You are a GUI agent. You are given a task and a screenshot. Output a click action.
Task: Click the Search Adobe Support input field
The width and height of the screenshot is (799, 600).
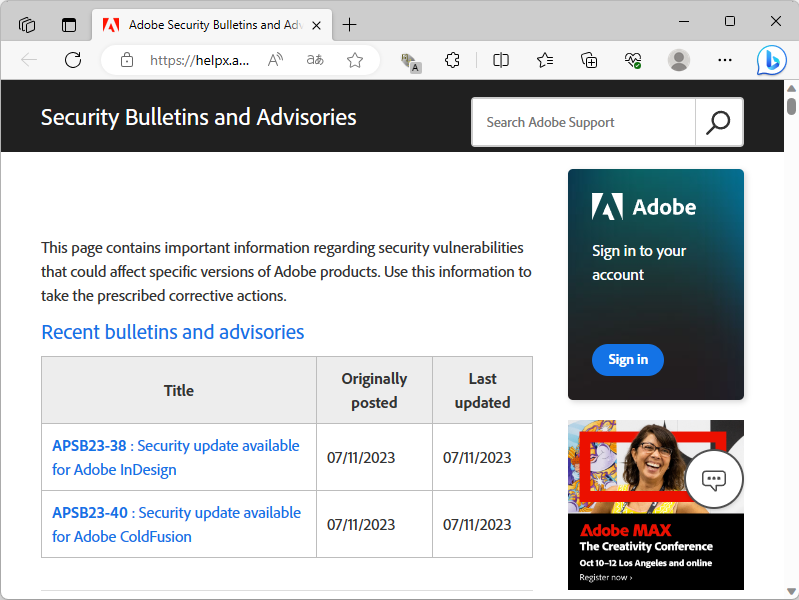click(x=583, y=122)
